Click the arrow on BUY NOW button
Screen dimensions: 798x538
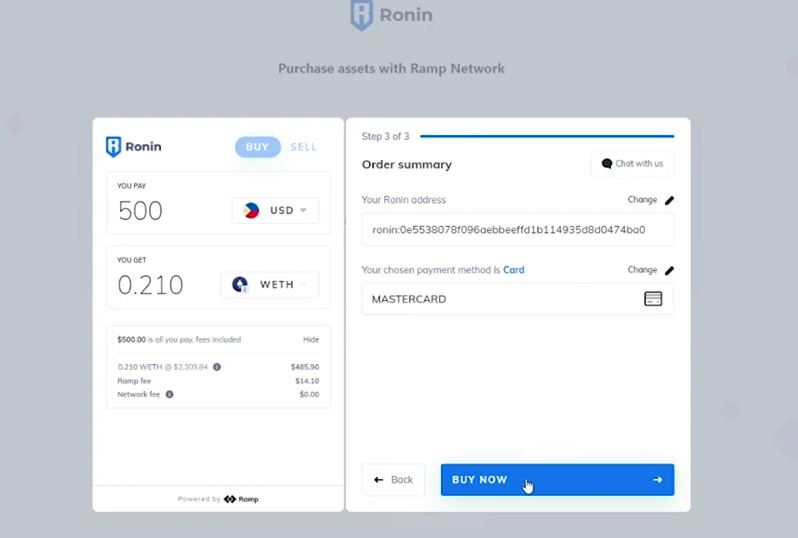pyautogui.click(x=658, y=479)
